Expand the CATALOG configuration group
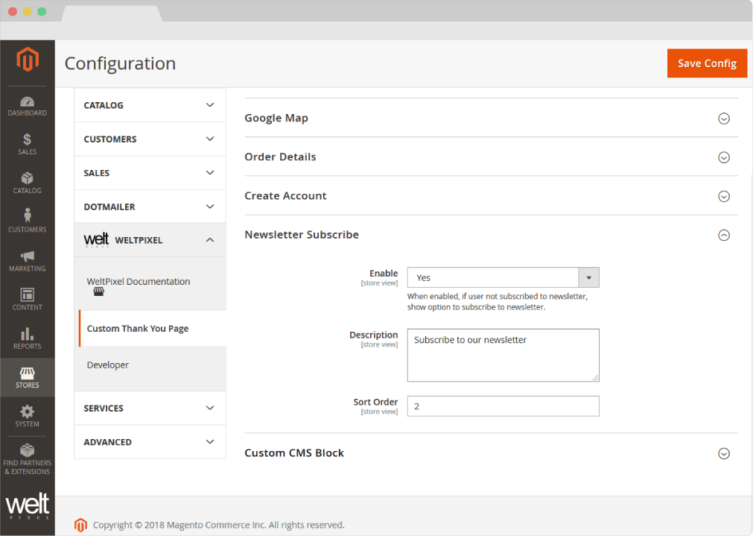The image size is (756, 536). 150,105
